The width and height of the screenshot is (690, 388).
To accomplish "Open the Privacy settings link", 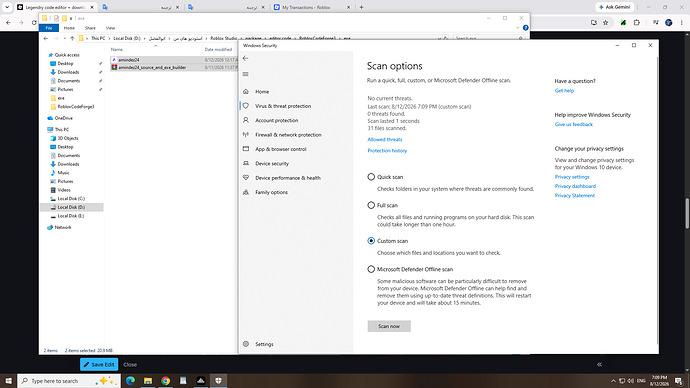I will tap(572, 177).
